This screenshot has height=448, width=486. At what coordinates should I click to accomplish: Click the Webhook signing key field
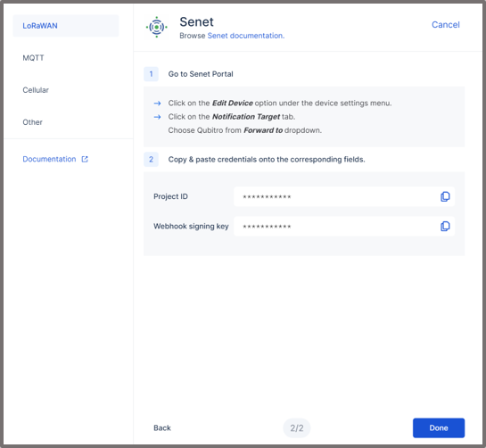[x=344, y=226]
